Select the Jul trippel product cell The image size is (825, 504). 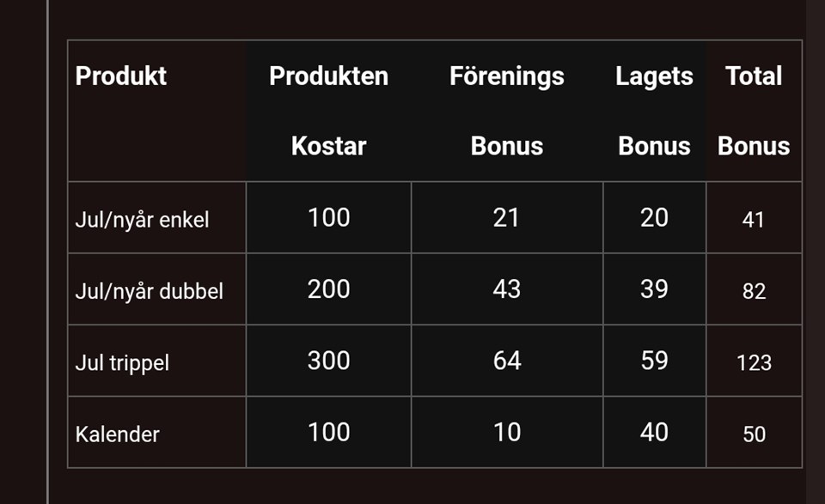pyautogui.click(x=122, y=363)
